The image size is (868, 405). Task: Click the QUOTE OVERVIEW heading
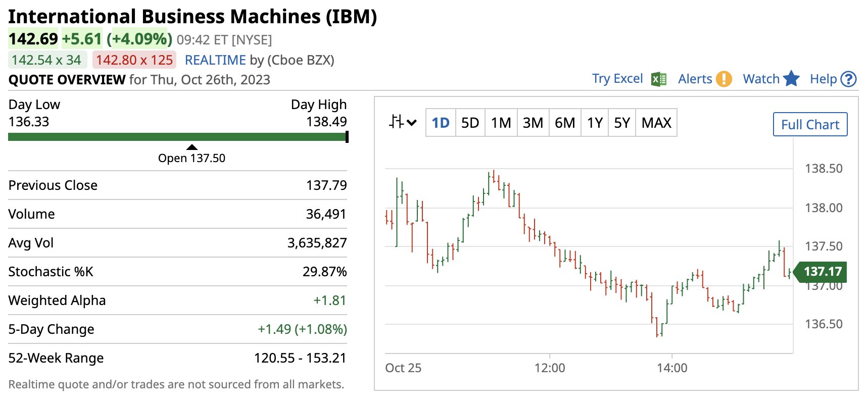point(67,80)
